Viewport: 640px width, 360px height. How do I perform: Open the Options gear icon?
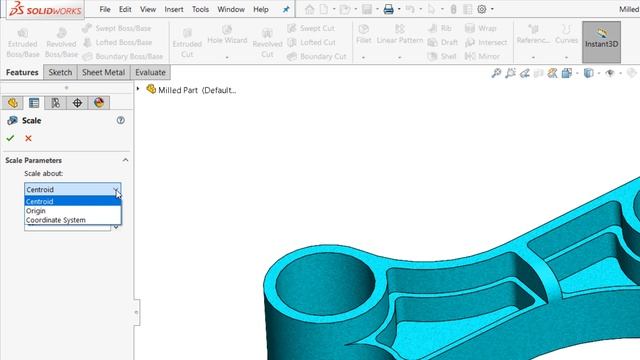[x=482, y=9]
